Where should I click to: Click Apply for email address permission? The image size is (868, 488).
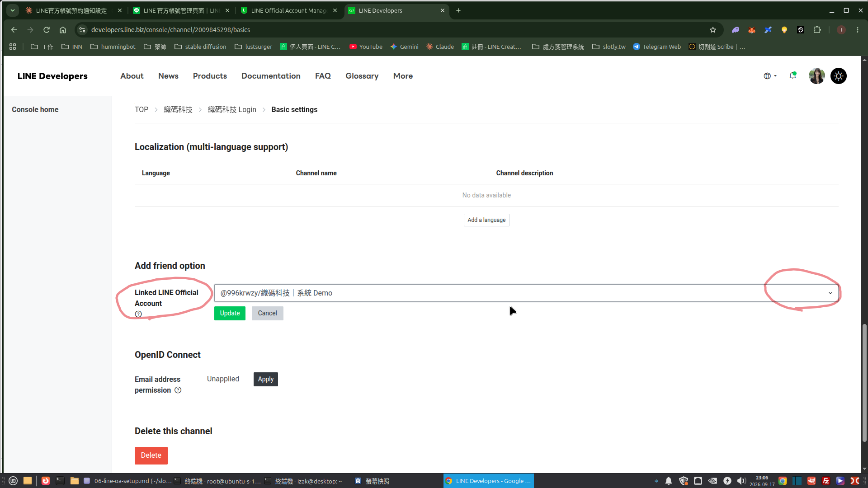pyautogui.click(x=265, y=379)
